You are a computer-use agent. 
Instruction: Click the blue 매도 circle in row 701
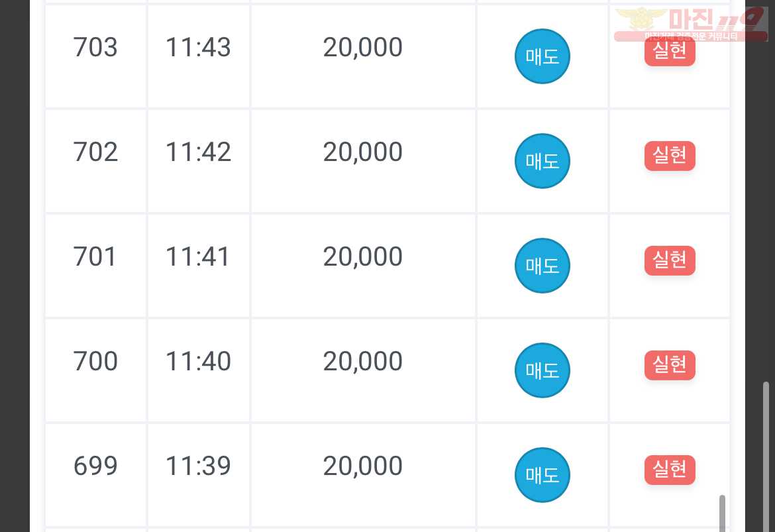coord(542,266)
